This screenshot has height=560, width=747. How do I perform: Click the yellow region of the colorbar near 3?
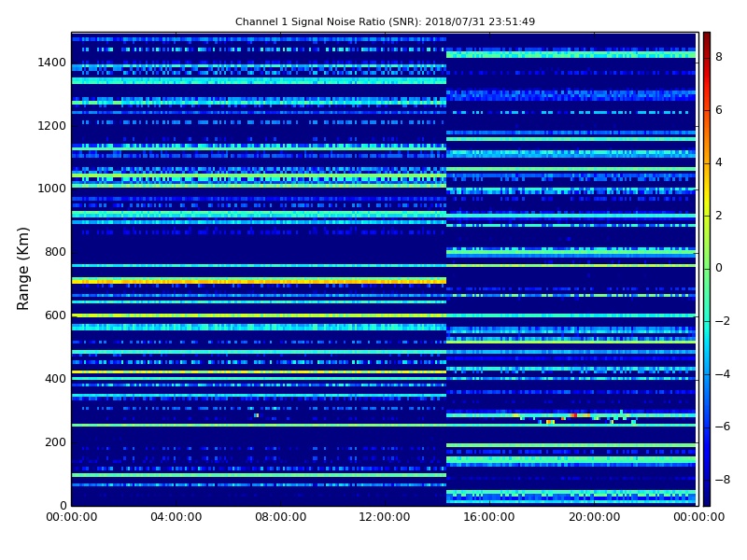tap(707, 189)
